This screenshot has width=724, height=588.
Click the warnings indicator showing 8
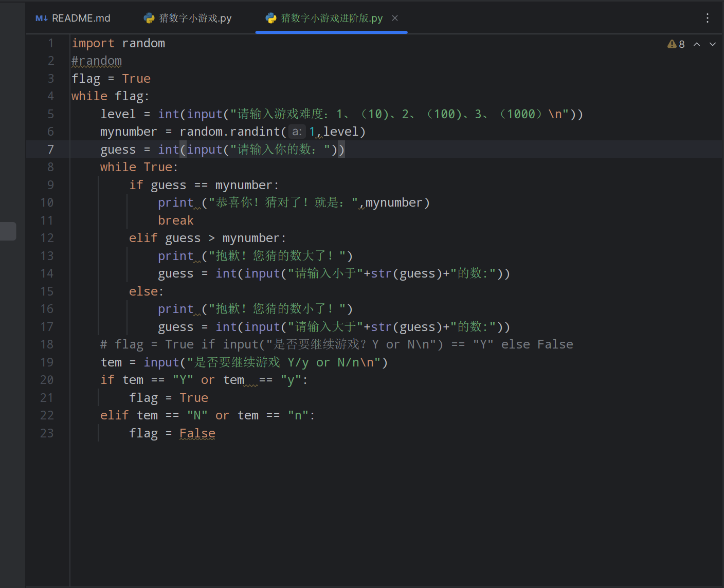(676, 44)
